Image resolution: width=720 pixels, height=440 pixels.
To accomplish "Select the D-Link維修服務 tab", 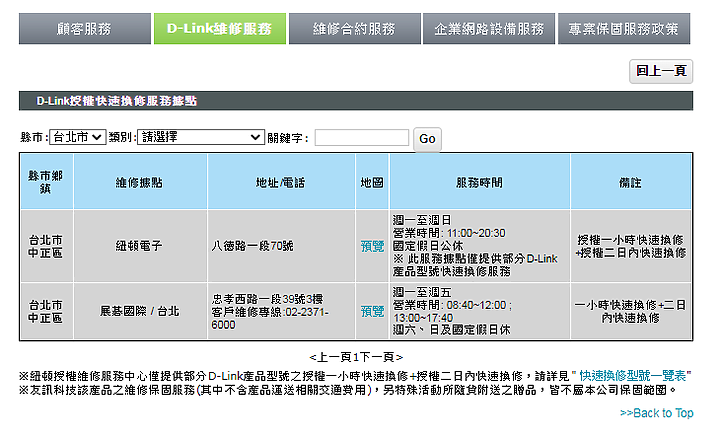I will point(219,28).
